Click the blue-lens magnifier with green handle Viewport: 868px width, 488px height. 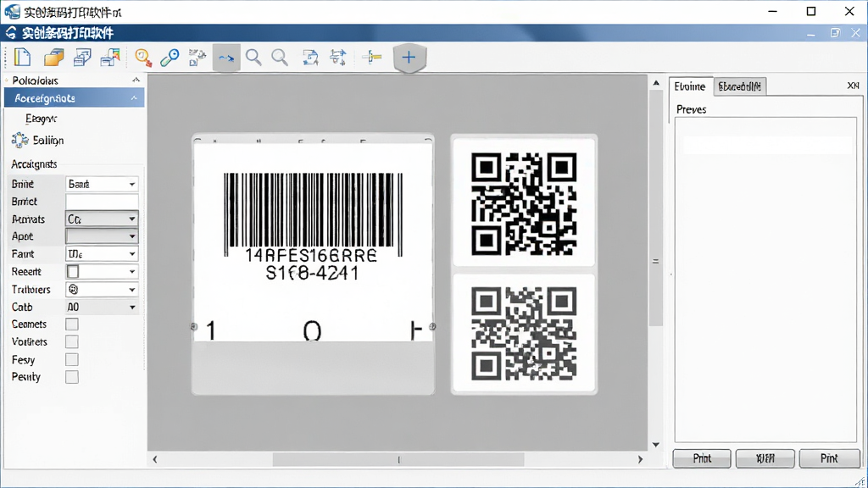coord(170,58)
